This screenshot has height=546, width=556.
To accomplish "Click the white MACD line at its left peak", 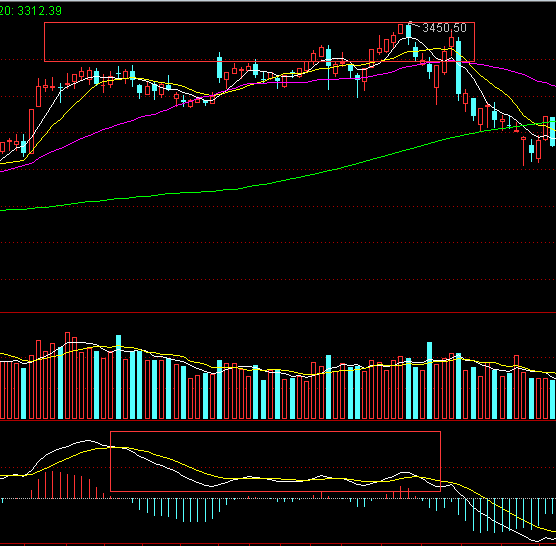I will pos(88,441).
